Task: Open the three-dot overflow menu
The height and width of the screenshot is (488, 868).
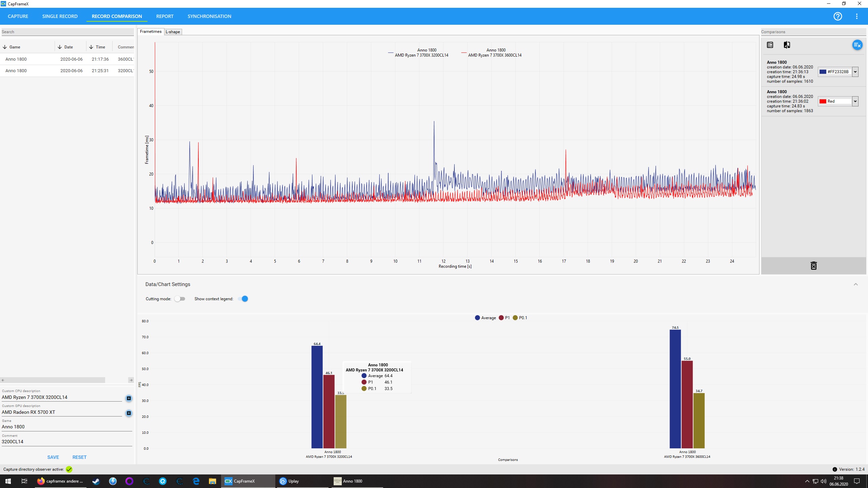Action: [856, 16]
